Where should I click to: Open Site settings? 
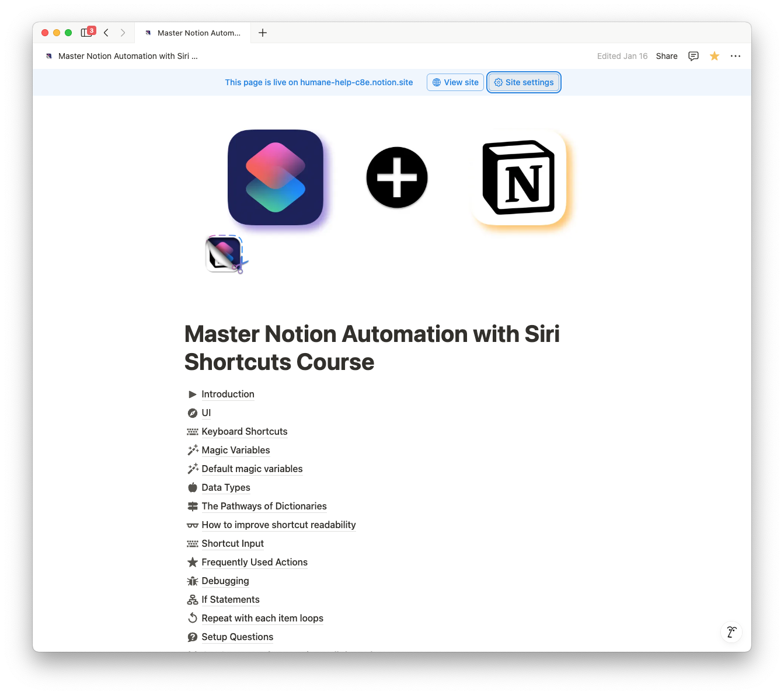524,82
